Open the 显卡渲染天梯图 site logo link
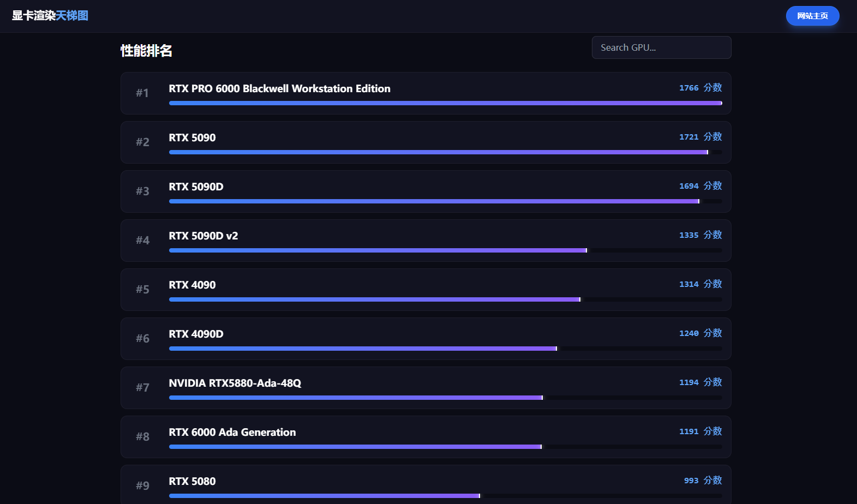The height and width of the screenshot is (504, 857). [x=50, y=16]
